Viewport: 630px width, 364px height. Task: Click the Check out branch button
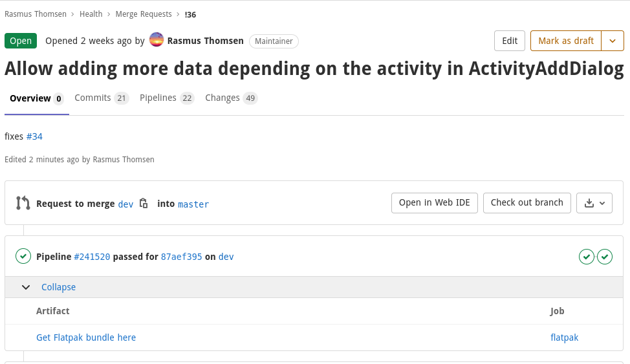pos(527,203)
